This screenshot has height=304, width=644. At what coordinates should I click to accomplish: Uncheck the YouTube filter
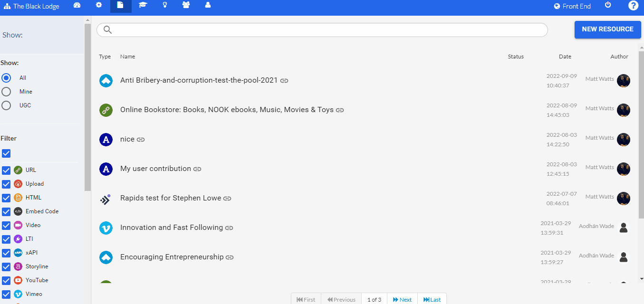[x=6, y=281]
